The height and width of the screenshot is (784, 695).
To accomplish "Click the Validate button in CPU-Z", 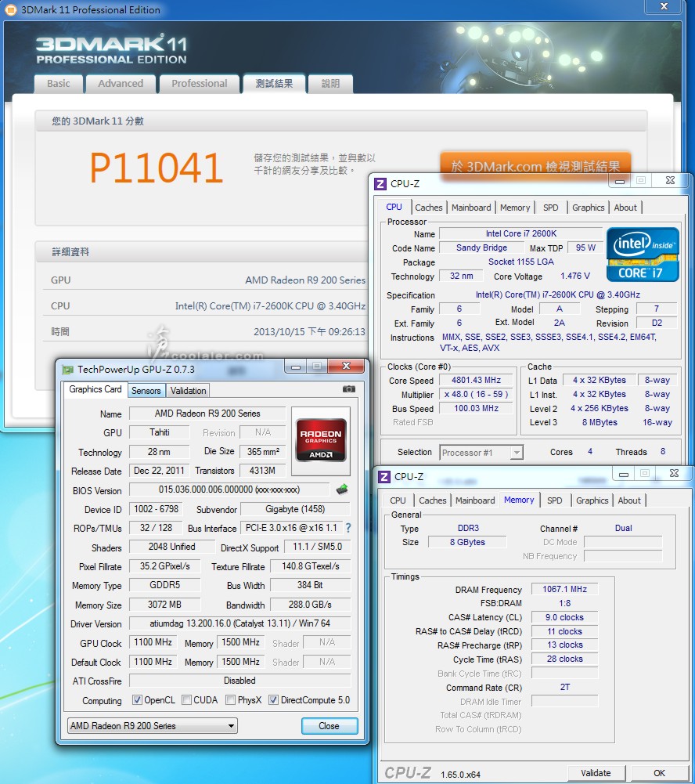I will 596,773.
